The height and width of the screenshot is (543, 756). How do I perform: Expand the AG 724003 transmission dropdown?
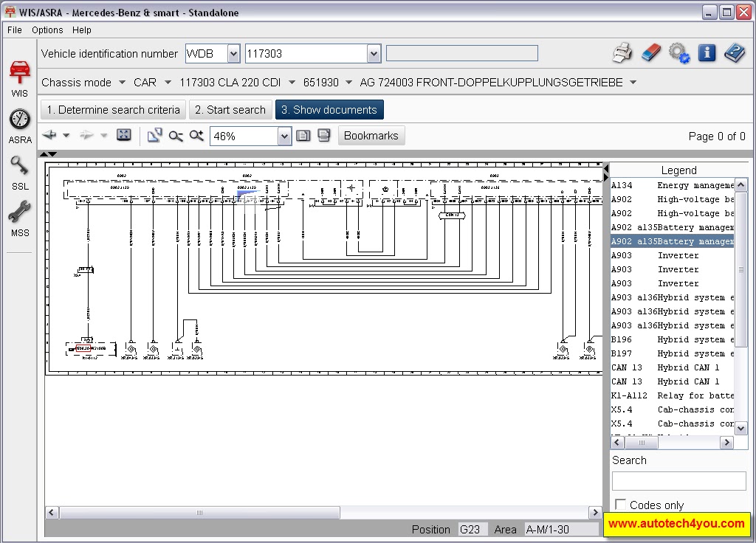tap(633, 83)
